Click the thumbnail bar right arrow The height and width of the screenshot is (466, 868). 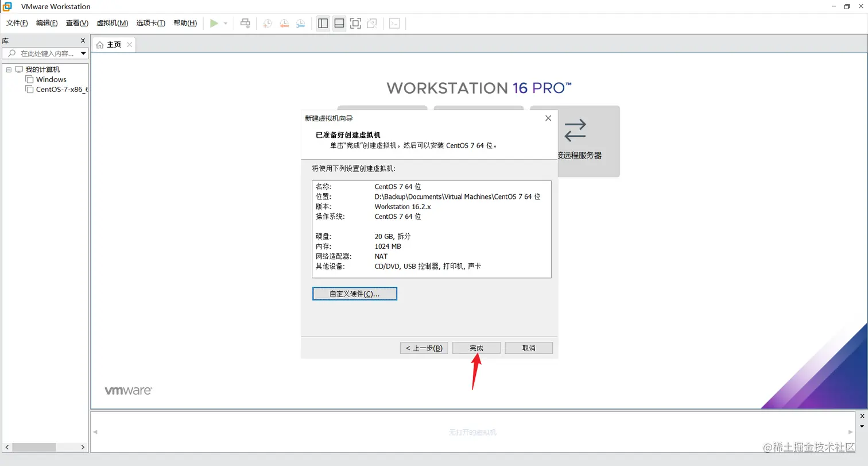851,432
